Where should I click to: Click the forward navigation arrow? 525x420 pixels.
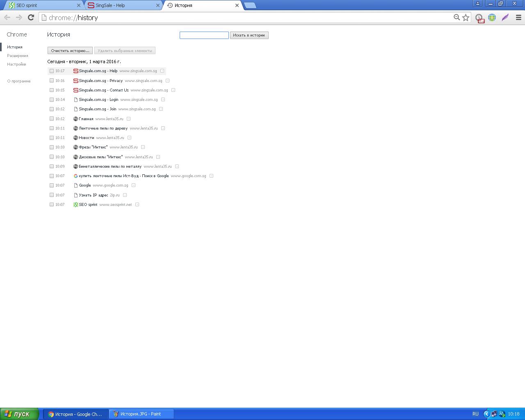click(19, 17)
